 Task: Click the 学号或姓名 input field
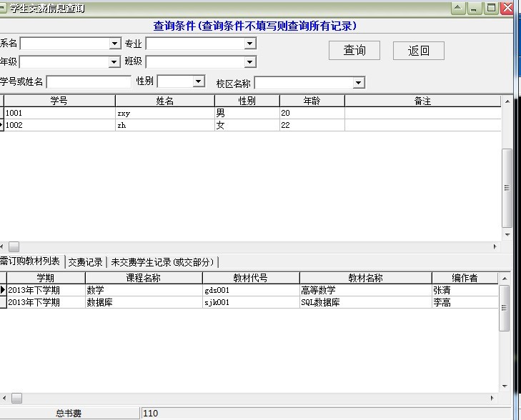89,82
